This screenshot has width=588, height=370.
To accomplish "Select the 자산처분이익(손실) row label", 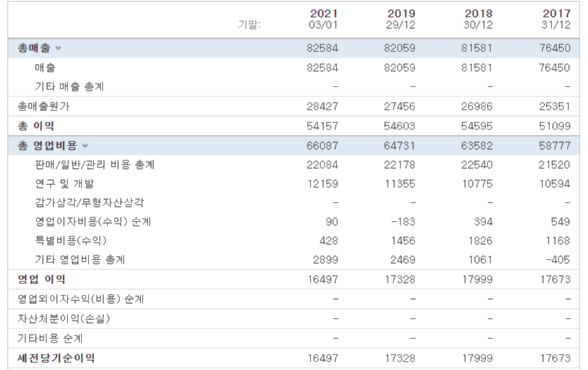I will pyautogui.click(x=64, y=319).
